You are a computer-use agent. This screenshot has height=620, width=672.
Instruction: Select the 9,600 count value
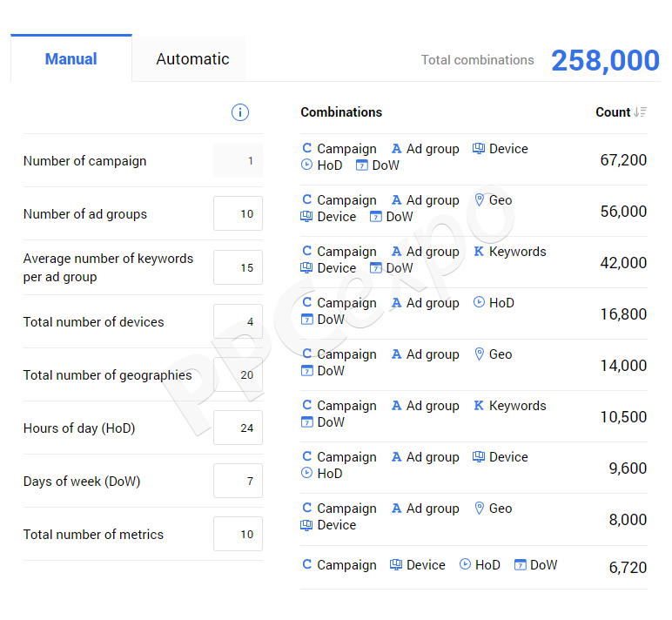click(x=628, y=468)
